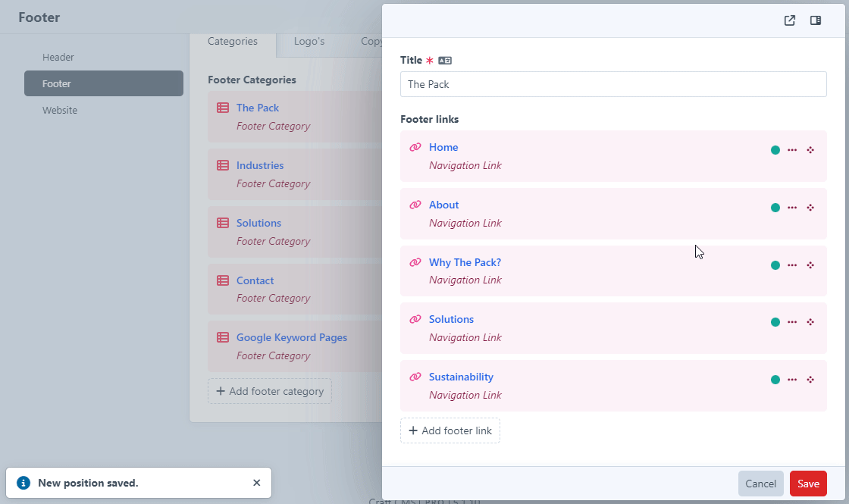Expand the actions menu for Sustainability

pos(792,380)
